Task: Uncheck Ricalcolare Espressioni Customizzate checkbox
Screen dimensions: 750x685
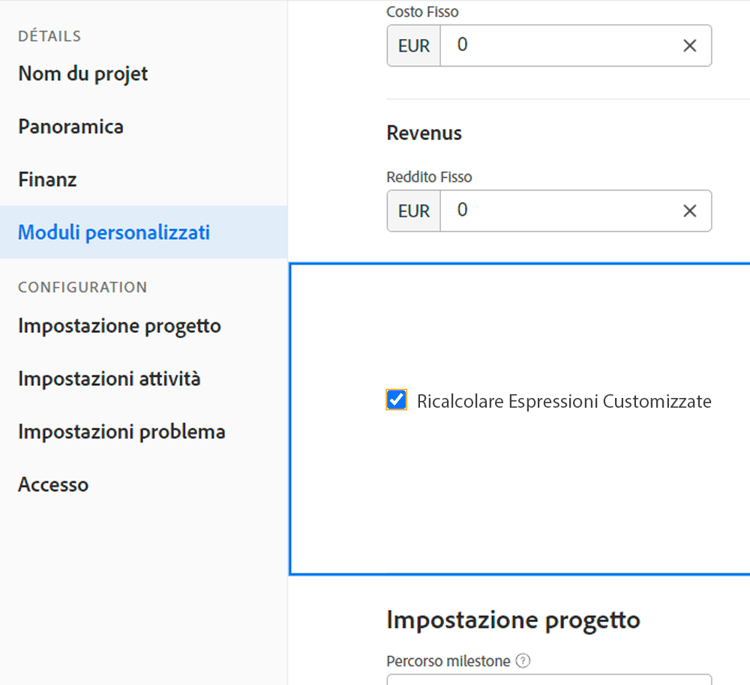Action: tap(397, 401)
